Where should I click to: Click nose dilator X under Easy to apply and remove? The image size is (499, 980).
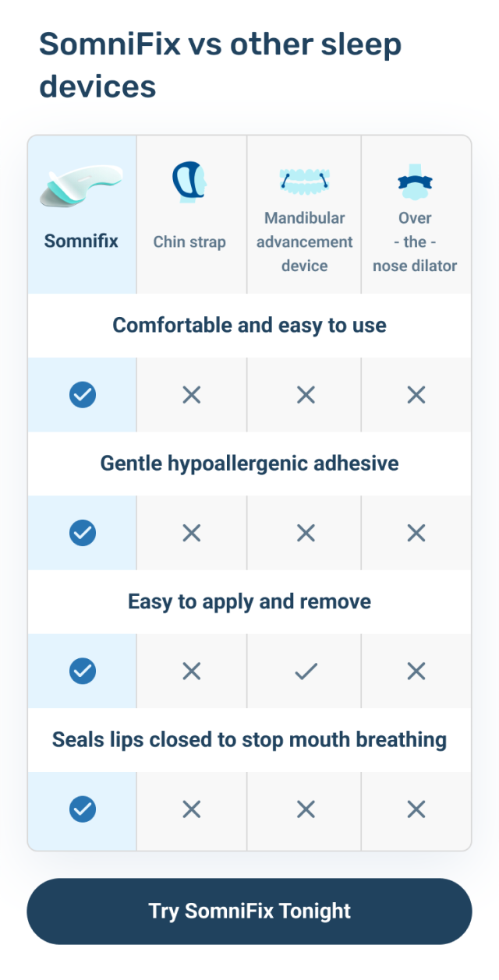(x=416, y=671)
